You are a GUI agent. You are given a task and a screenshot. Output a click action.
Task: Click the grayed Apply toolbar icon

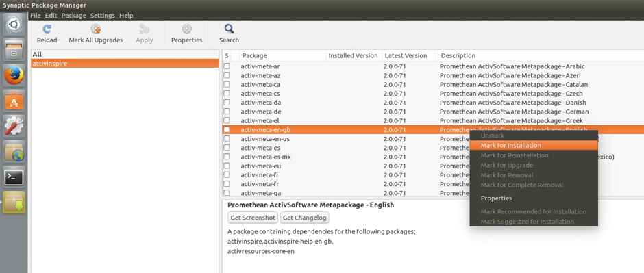point(144,29)
